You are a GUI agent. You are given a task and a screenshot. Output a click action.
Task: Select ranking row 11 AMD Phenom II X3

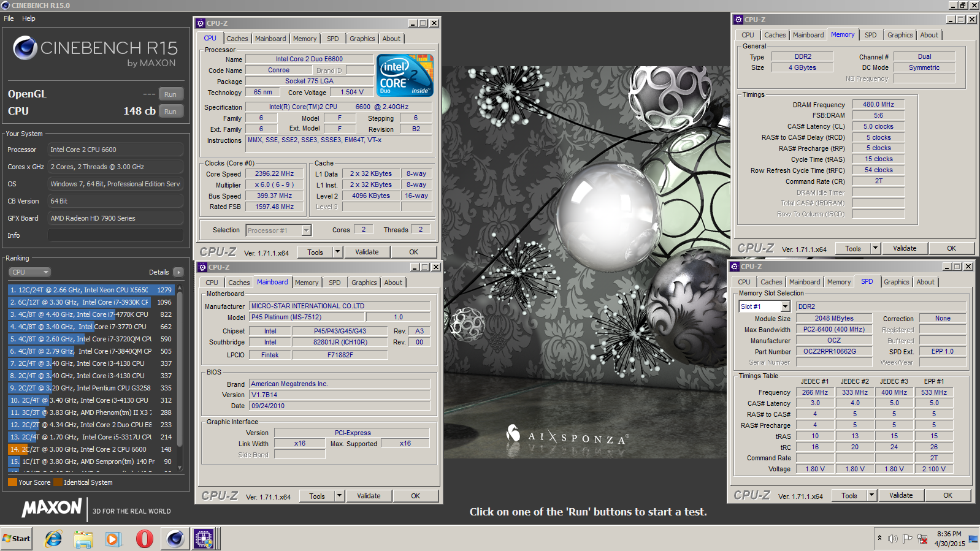tap(91, 412)
